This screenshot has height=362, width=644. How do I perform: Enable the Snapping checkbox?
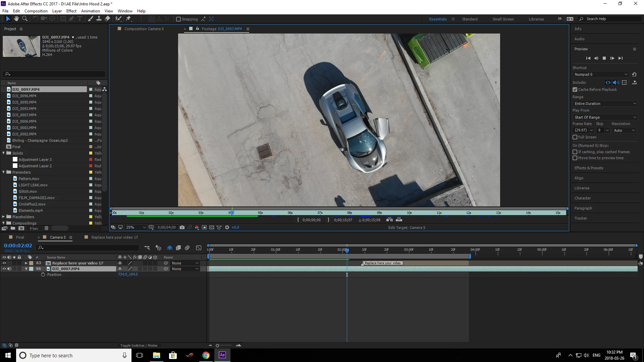178,19
